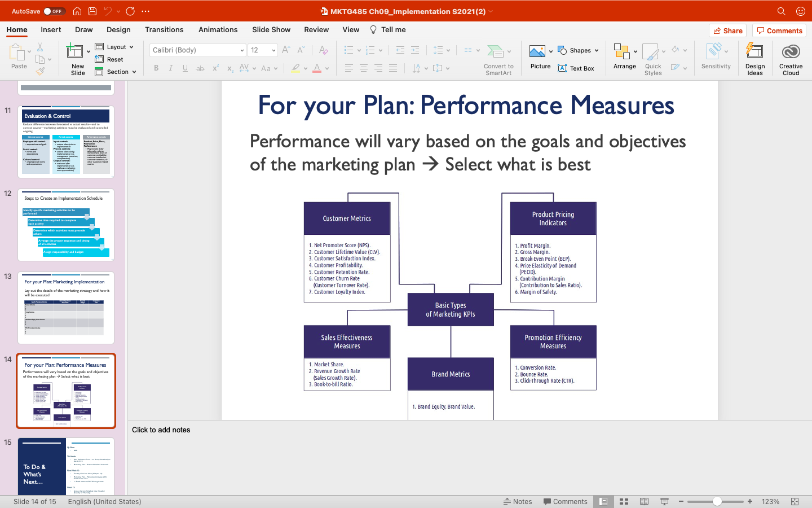Align text left
The image size is (812, 508).
pyautogui.click(x=349, y=68)
